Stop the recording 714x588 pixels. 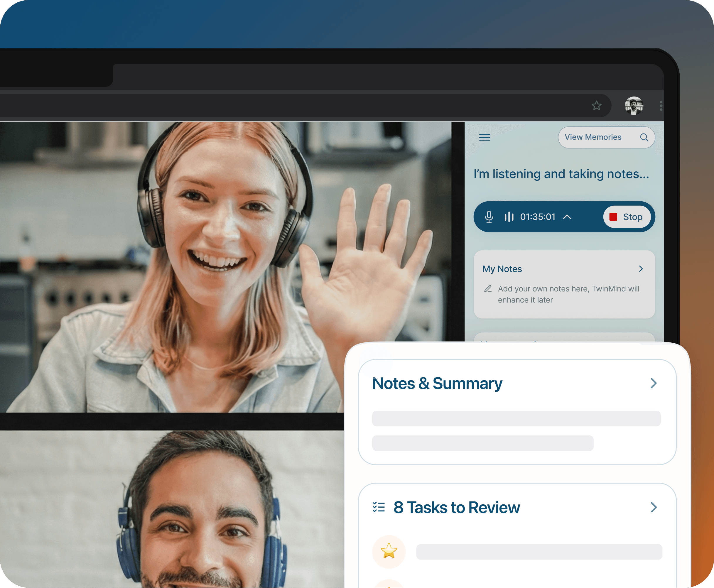627,217
